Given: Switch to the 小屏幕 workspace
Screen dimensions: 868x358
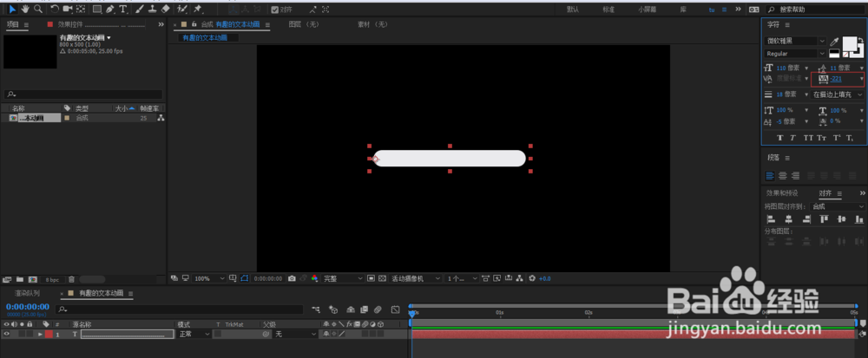Looking at the screenshot, I should tap(647, 10).
